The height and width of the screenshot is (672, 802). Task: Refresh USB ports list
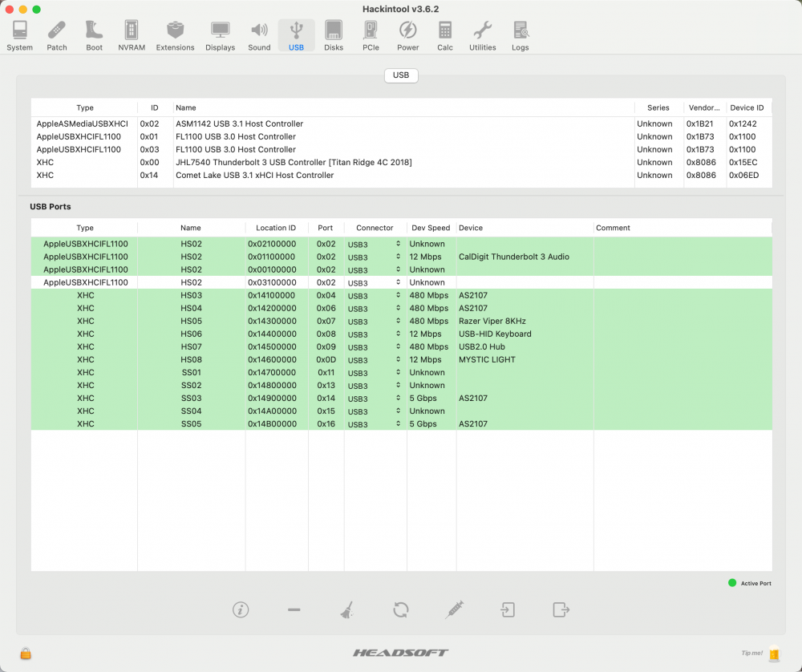pos(401,609)
